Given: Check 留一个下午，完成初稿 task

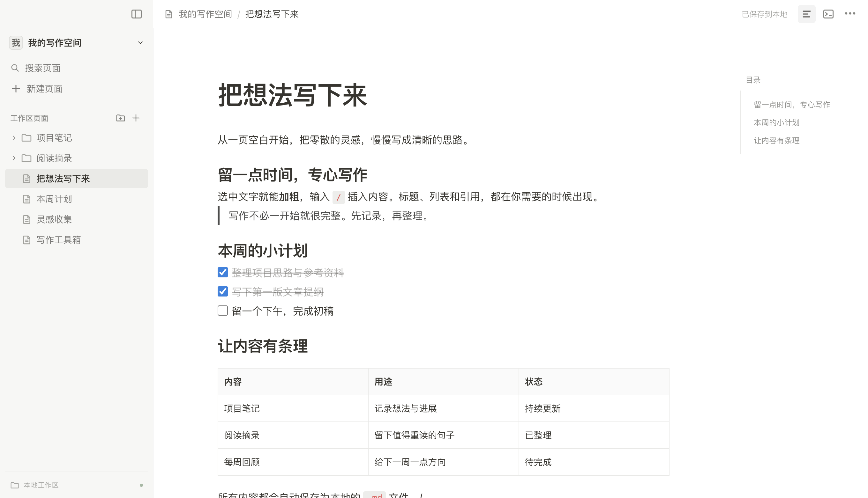Looking at the screenshot, I should tap(223, 311).
